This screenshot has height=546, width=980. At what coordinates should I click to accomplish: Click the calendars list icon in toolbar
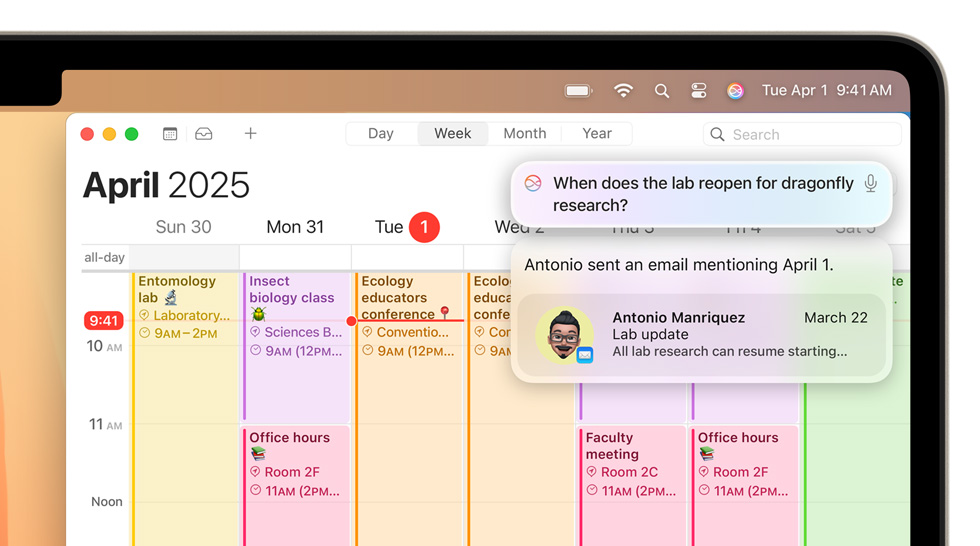(x=170, y=134)
